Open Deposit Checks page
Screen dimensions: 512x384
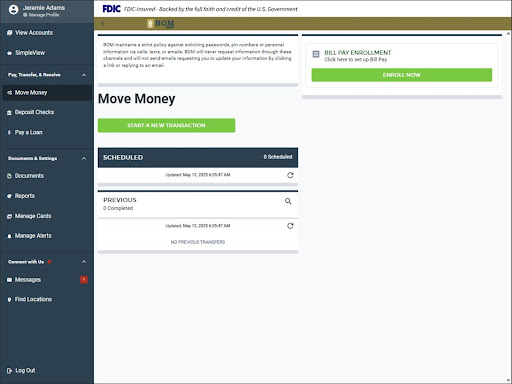pos(34,112)
